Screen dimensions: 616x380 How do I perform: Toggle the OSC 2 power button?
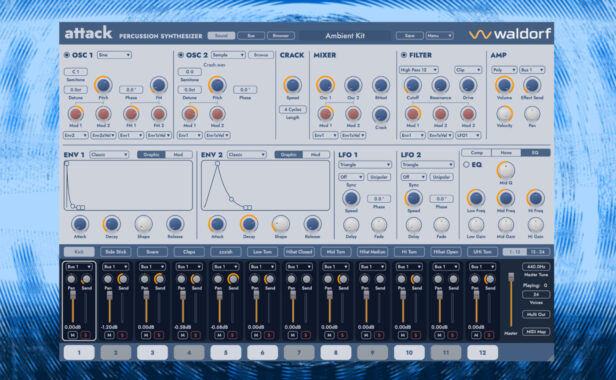[181, 55]
